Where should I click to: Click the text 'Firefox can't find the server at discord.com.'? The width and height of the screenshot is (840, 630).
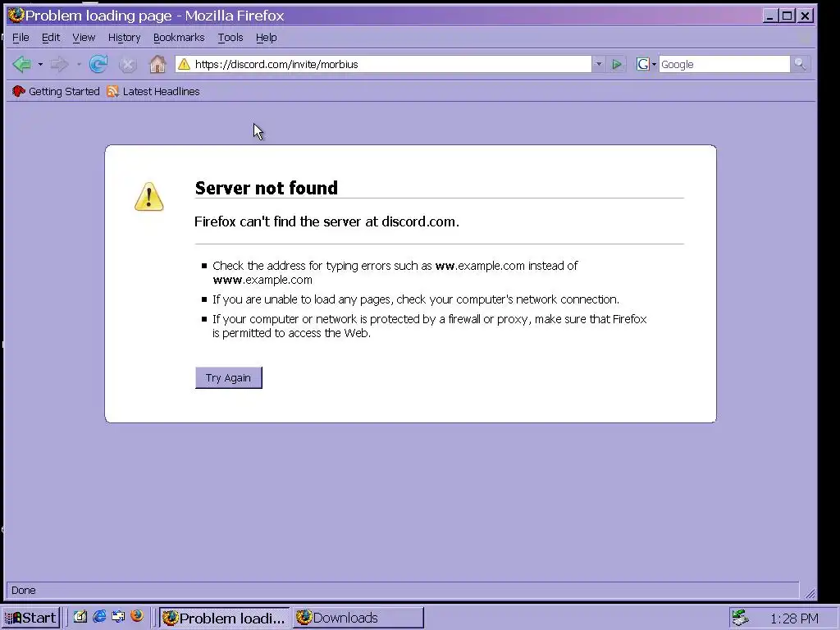pyautogui.click(x=326, y=221)
